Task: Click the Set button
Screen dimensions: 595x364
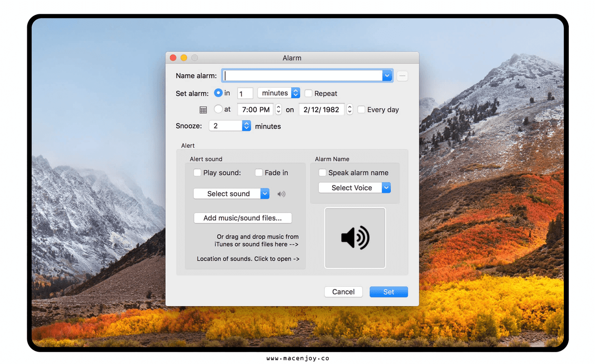Action: tap(389, 292)
